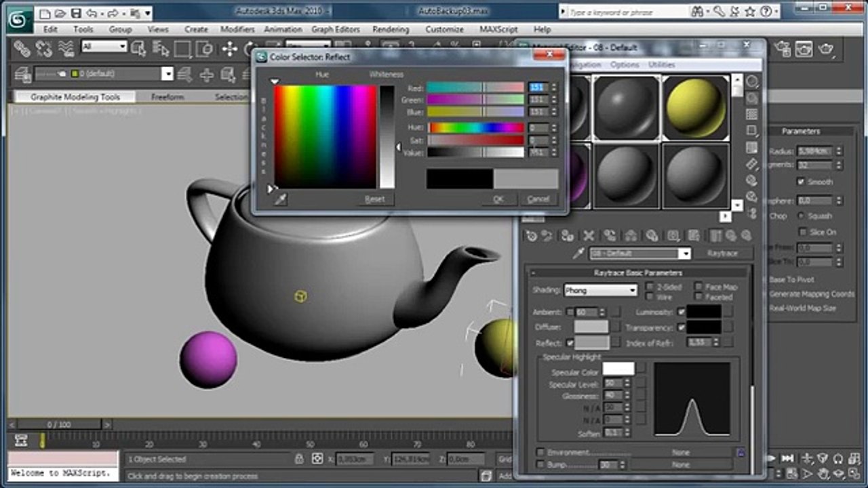Screen dimensions: 868x488
Task: Open file using the folder icon
Action: tap(60, 13)
